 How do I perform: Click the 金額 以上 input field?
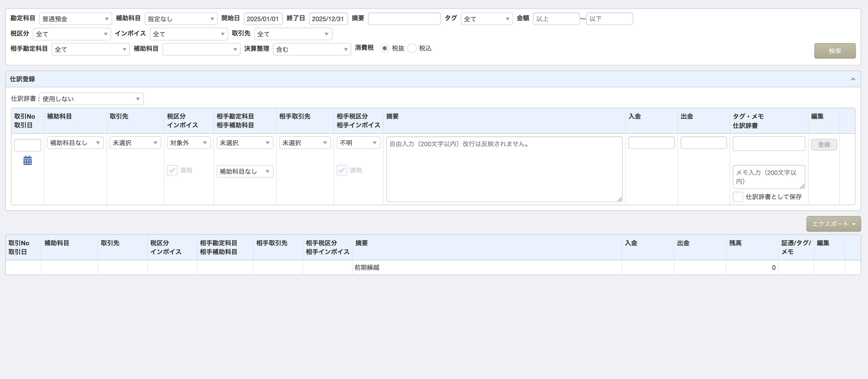click(556, 19)
